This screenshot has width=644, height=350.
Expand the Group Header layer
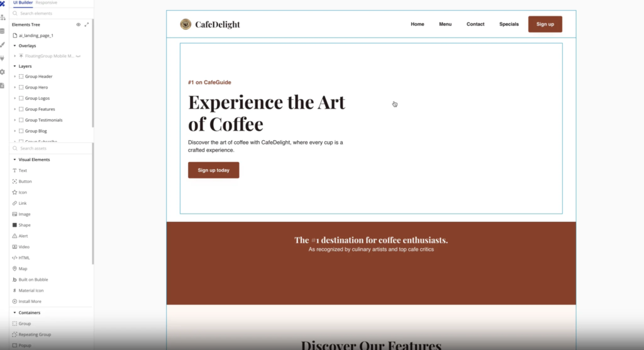(x=14, y=77)
